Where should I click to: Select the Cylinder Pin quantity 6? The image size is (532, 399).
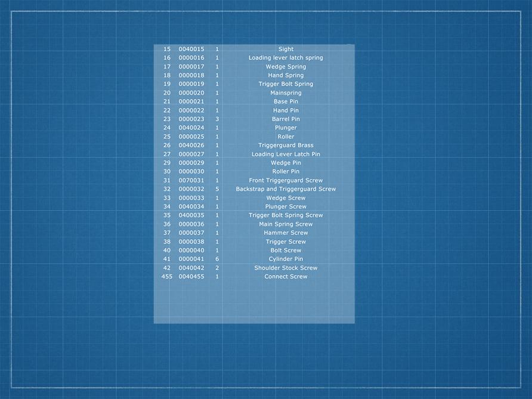217,259
